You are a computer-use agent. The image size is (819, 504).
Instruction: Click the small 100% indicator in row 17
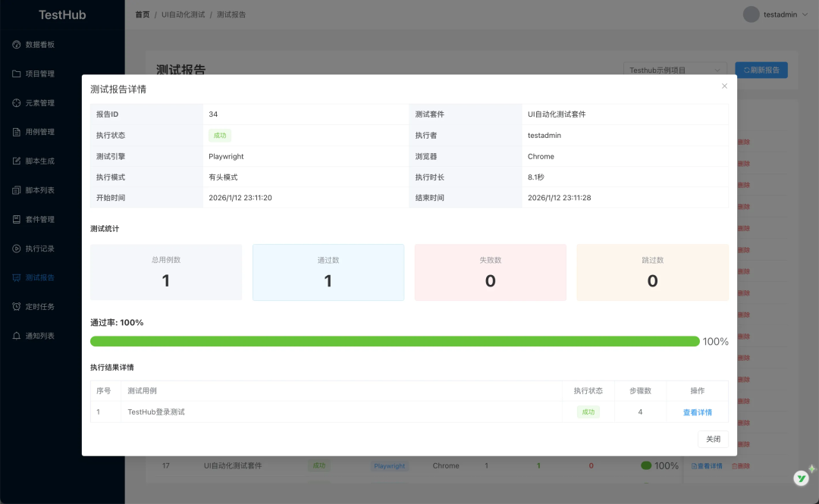click(x=660, y=465)
